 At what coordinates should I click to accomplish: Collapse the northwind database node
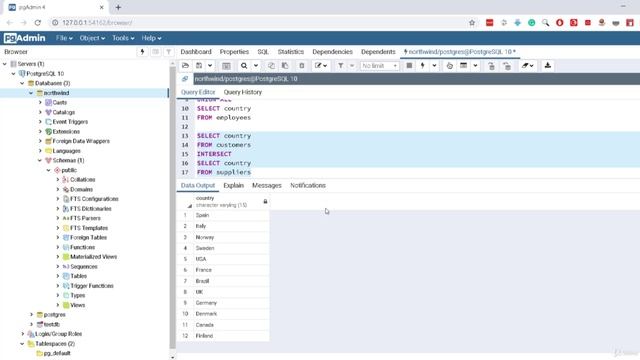pyautogui.click(x=31, y=93)
